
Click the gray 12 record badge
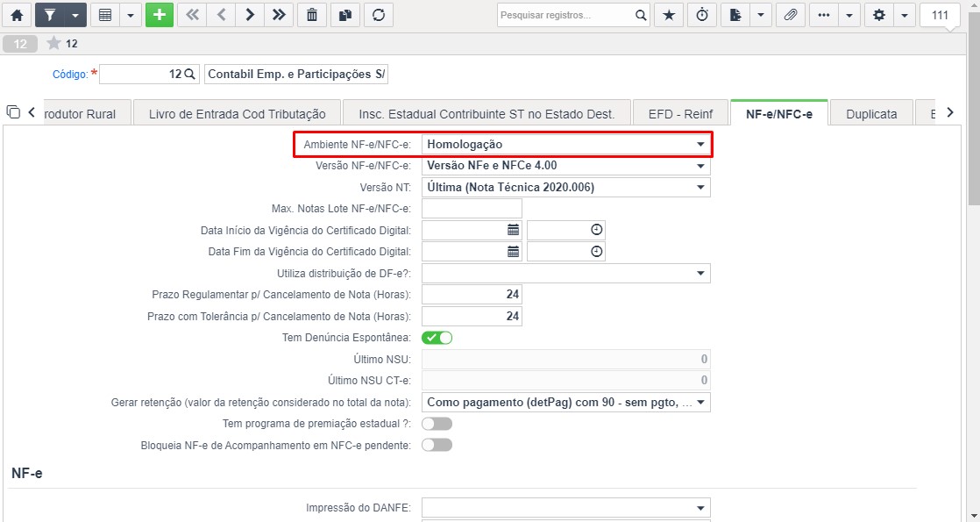click(x=20, y=43)
